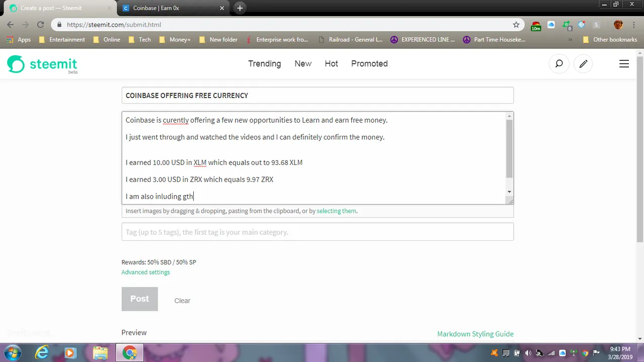Open Enterprise work fro... bookmark
This screenshot has height=362, width=644.
277,39
